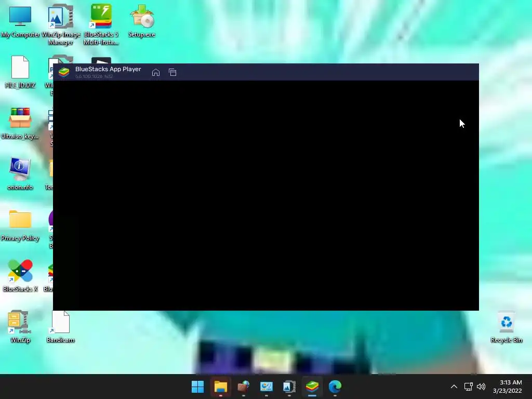532x399 pixels.
Task: Go to BlueStacks home screen icon
Action: point(156,72)
